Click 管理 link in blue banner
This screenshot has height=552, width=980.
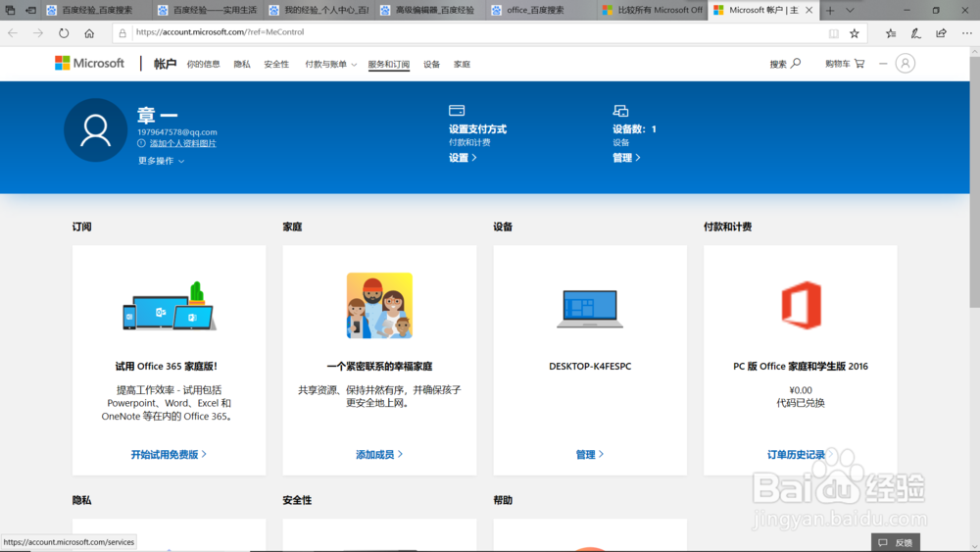pyautogui.click(x=626, y=158)
